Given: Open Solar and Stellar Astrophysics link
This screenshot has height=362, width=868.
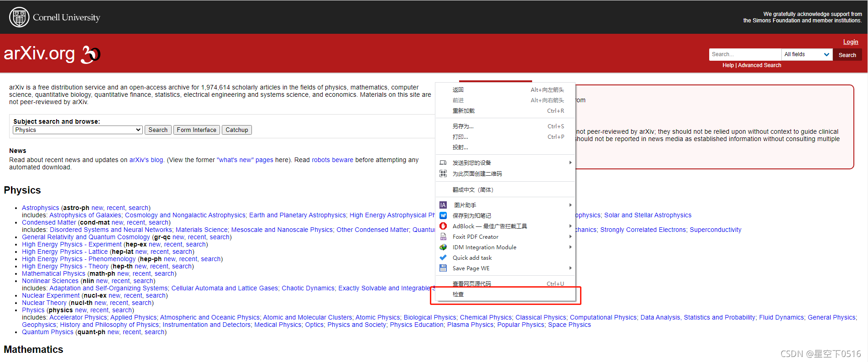Looking at the screenshot, I should (648, 215).
